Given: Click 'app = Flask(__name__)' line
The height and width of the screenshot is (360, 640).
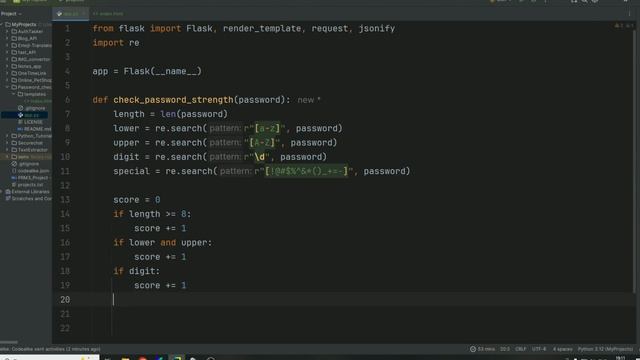Looking at the screenshot, I should 147,71.
